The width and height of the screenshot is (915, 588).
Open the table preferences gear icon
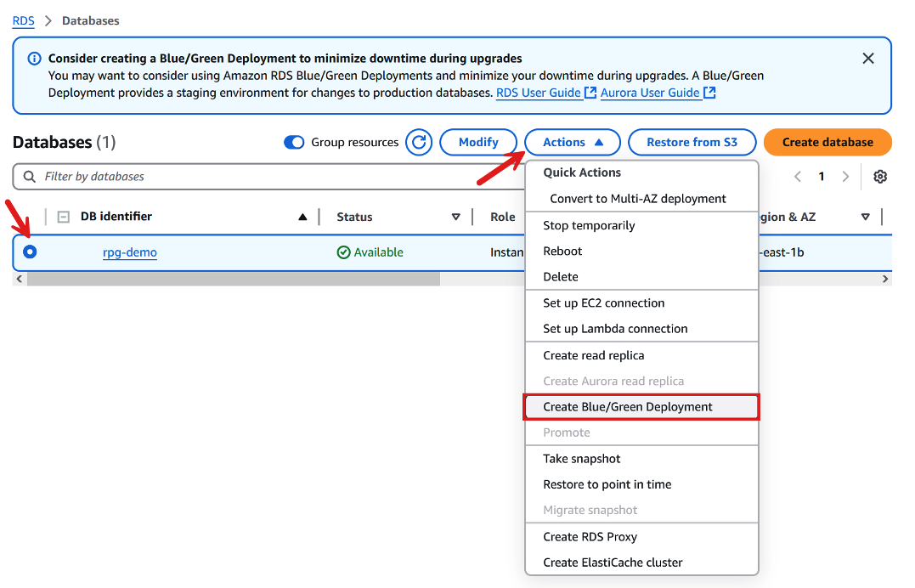(880, 177)
